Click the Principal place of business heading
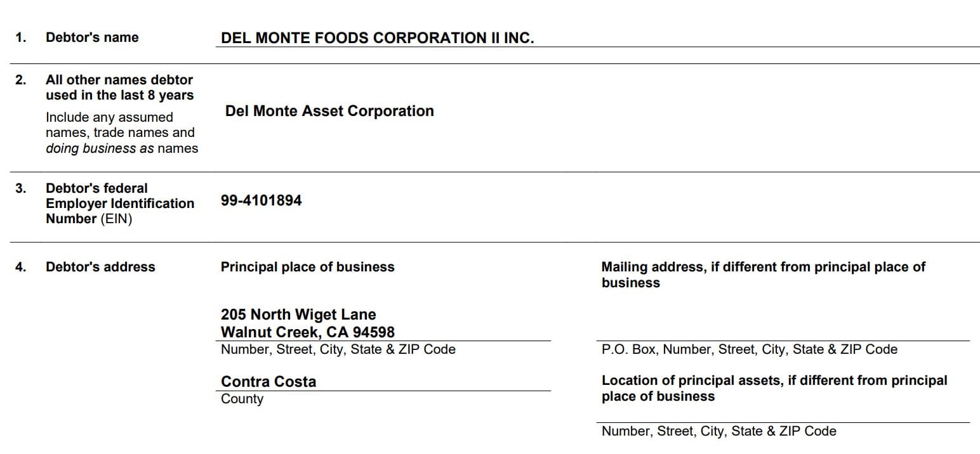 click(308, 267)
